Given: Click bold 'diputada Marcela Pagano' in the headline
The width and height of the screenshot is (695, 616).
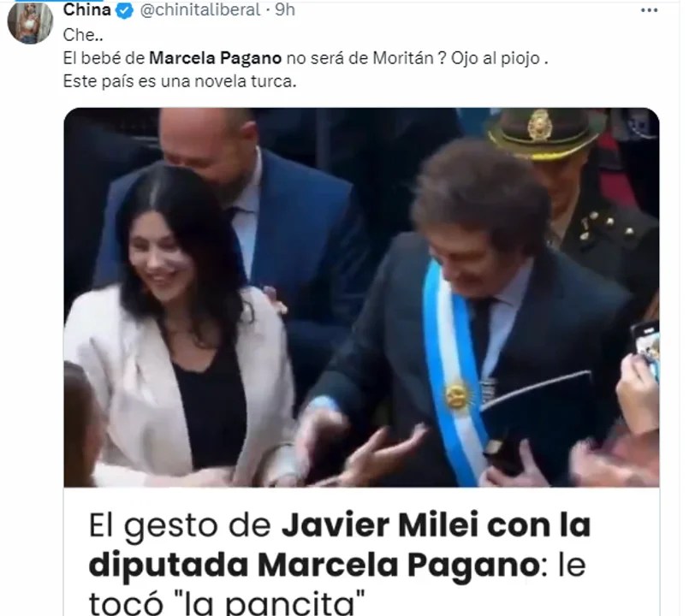Looking at the screenshot, I should 314,565.
